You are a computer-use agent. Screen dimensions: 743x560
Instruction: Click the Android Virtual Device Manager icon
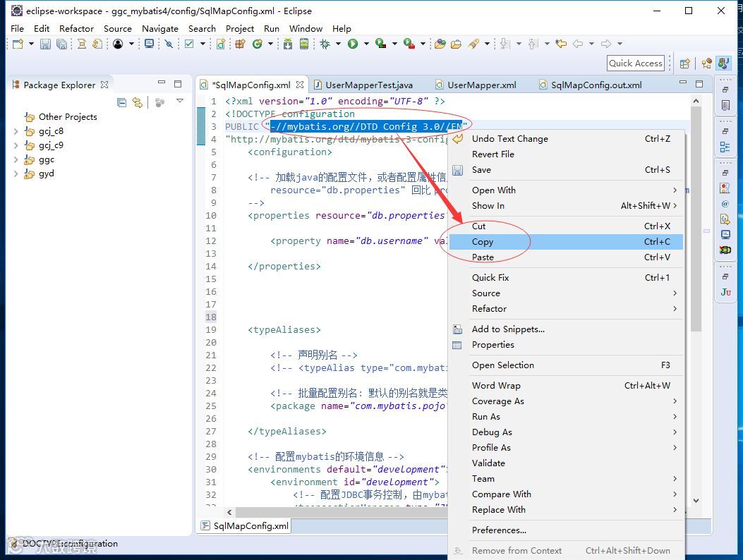304,44
